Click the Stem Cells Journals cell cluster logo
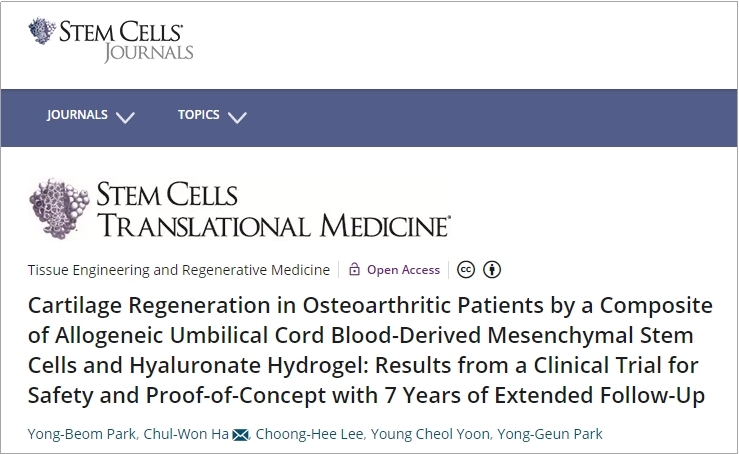739x454 pixels. coord(42,31)
